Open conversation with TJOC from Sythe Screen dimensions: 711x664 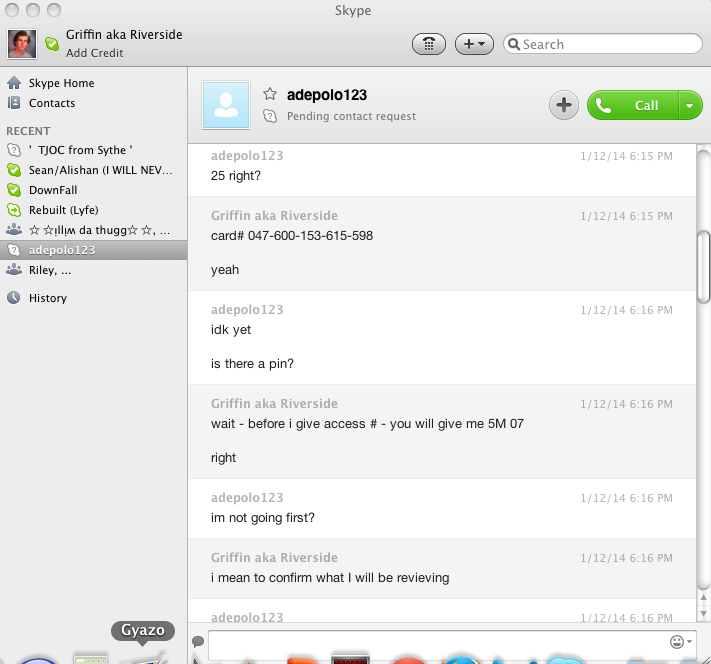click(93, 150)
